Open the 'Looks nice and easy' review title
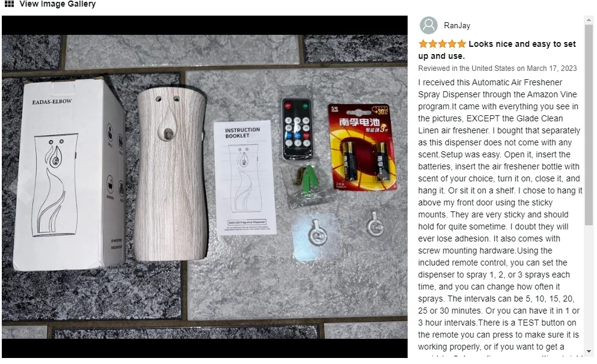Viewport: 597px width, 364px height. point(497,50)
